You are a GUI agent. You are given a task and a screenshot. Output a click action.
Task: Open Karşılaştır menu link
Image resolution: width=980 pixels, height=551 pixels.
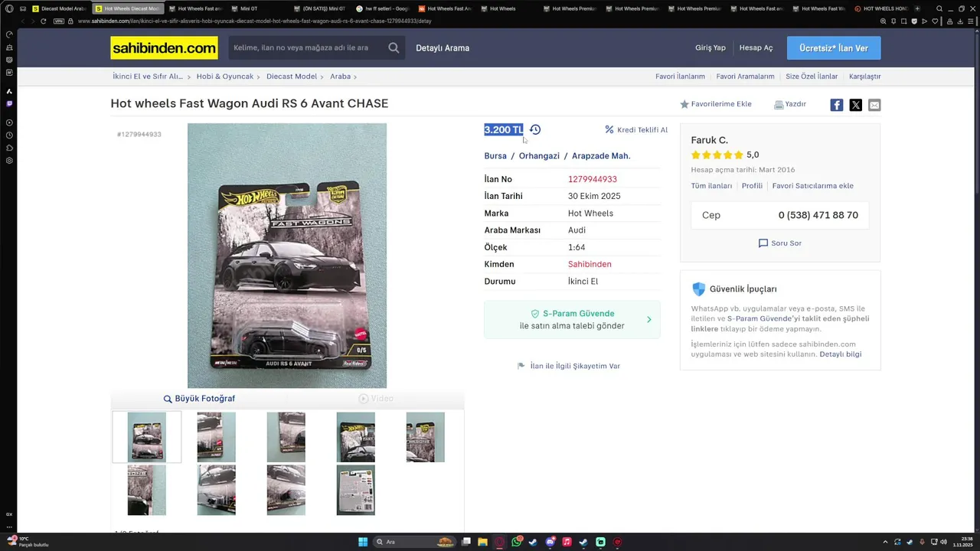(864, 77)
